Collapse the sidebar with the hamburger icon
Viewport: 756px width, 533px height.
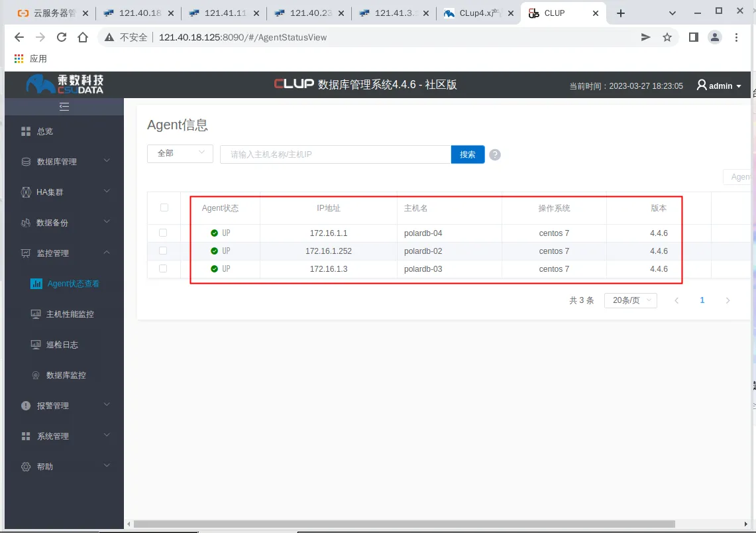coord(64,107)
